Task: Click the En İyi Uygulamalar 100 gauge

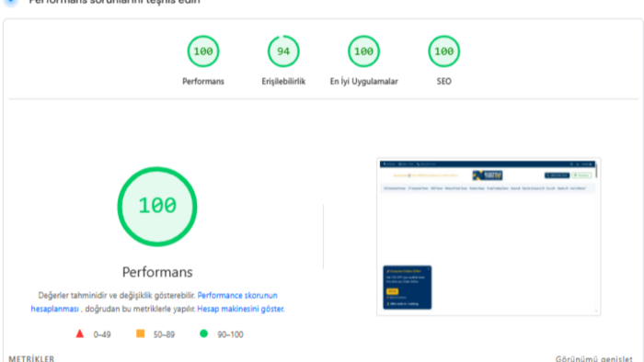Action: pyautogui.click(x=363, y=51)
